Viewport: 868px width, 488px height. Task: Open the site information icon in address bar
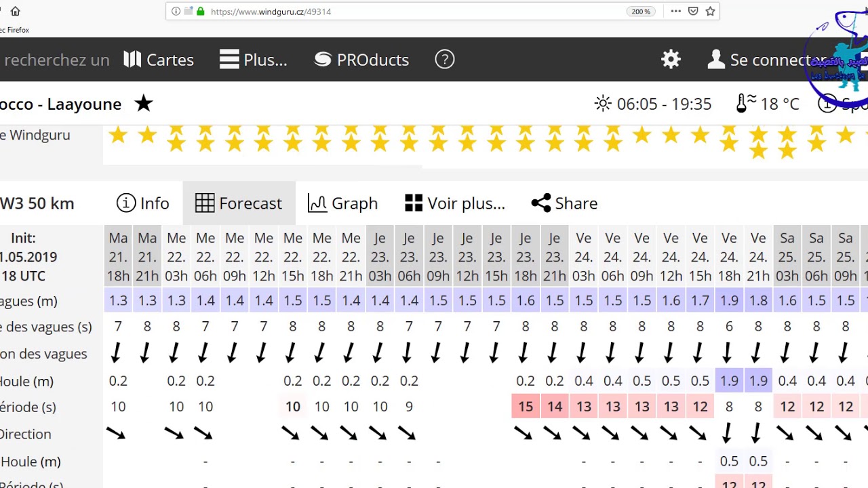[176, 12]
